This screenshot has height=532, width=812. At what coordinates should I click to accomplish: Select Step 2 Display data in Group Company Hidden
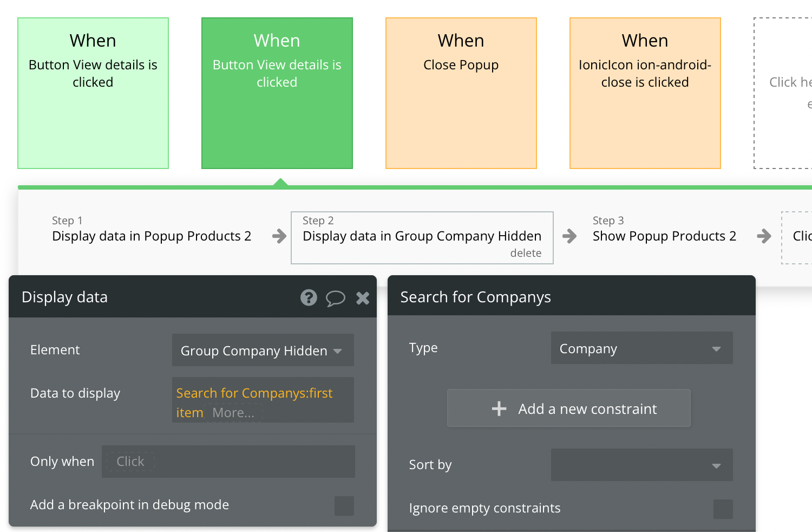[x=422, y=238]
